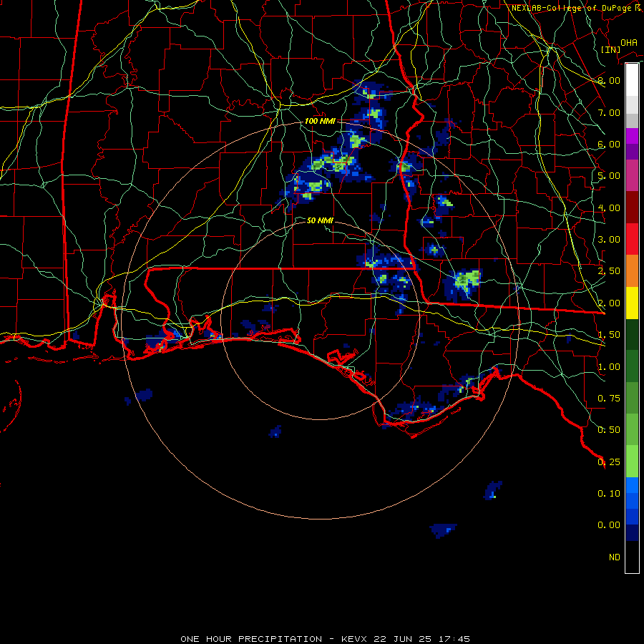
Task: Click the "22 JUN 25 17:45" timestamp
Action: [421, 639]
